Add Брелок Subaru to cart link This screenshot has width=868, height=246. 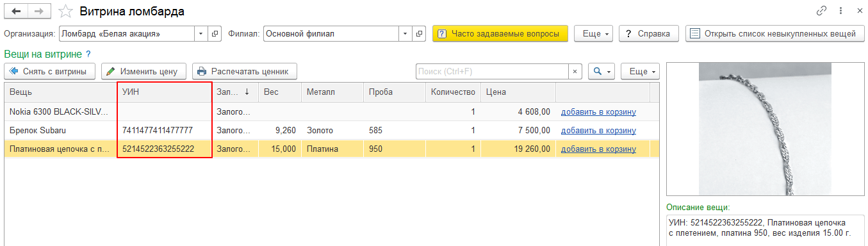[598, 130]
